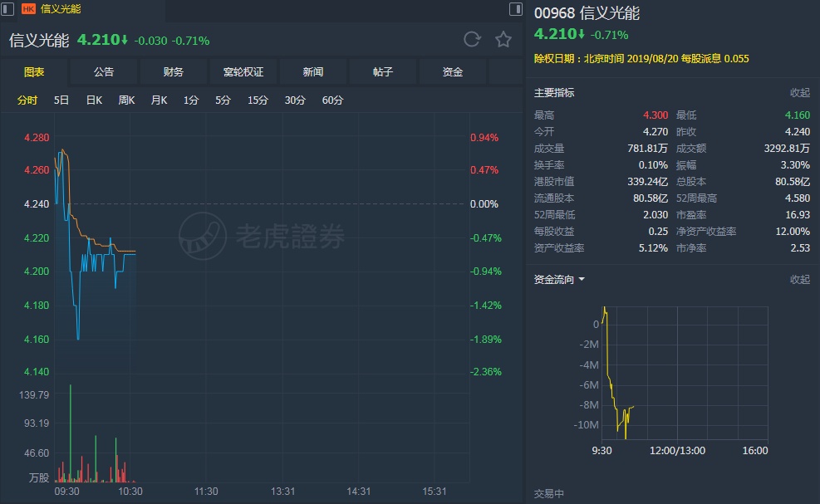Open the 资金流向 dropdown arrow
Image resolution: width=820 pixels, height=504 pixels.
(x=582, y=280)
